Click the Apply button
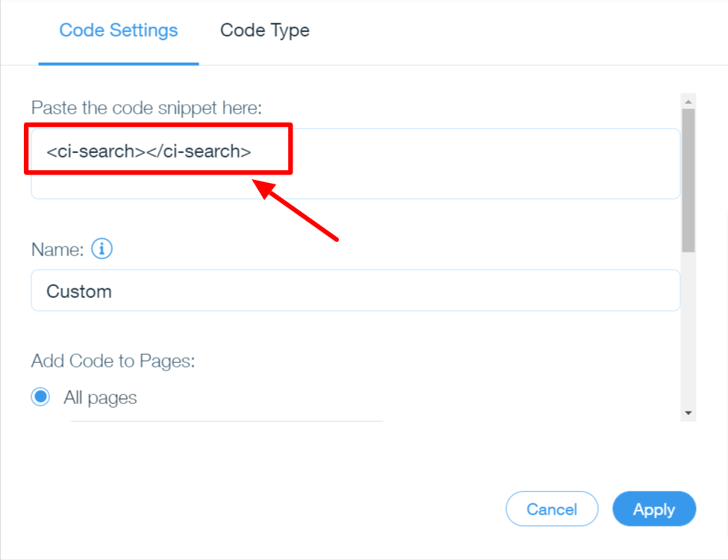728x560 pixels. coord(654,508)
